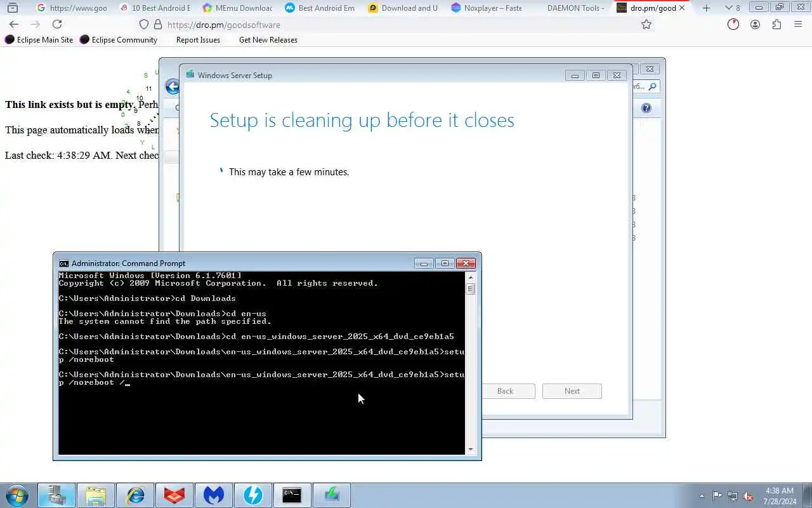Open Eclipse Community bookmark

point(119,39)
